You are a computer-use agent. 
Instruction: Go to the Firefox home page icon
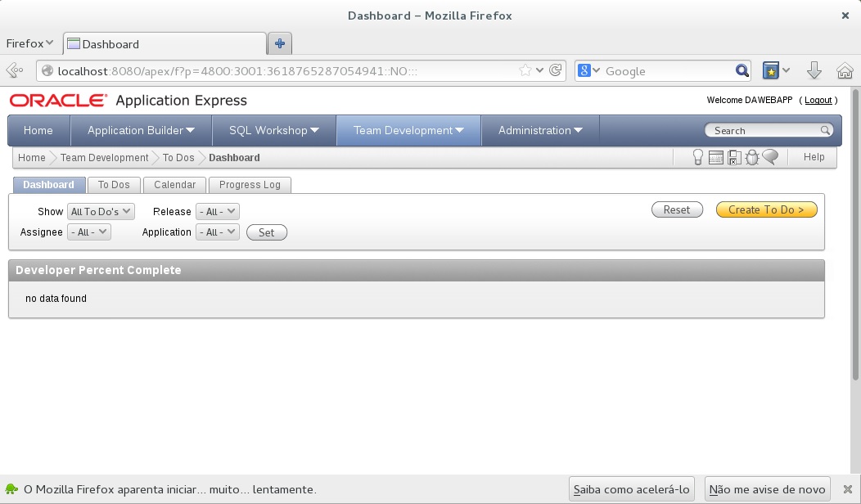pyautogui.click(x=845, y=71)
